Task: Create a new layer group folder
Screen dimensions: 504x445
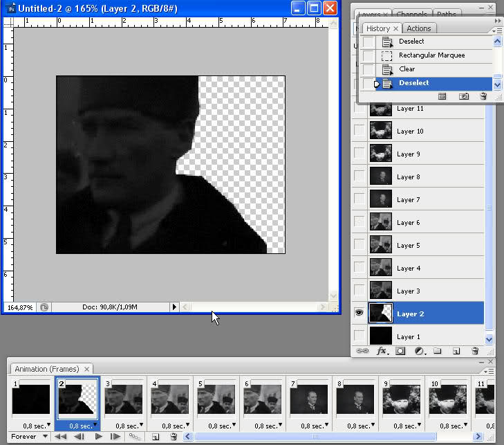Action: pyautogui.click(x=438, y=352)
